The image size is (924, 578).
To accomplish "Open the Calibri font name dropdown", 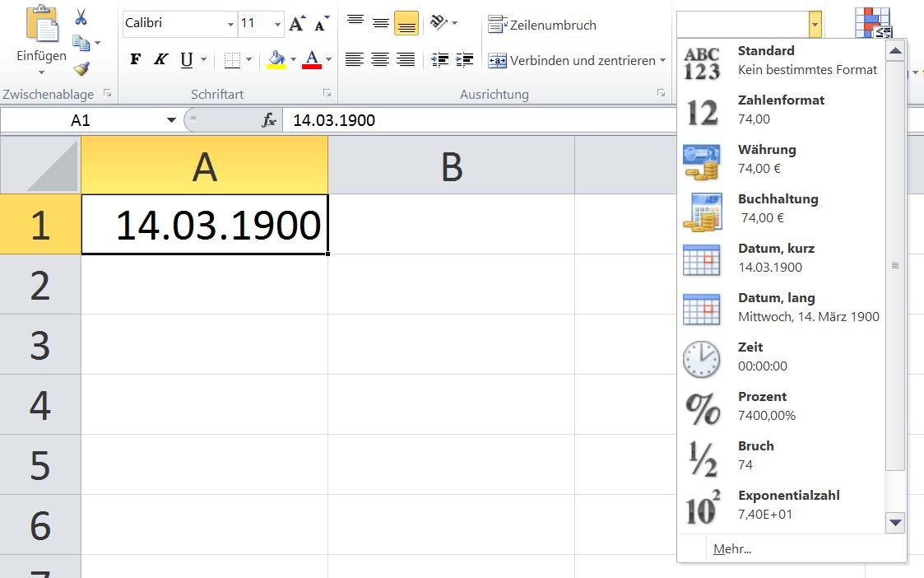I will [230, 24].
